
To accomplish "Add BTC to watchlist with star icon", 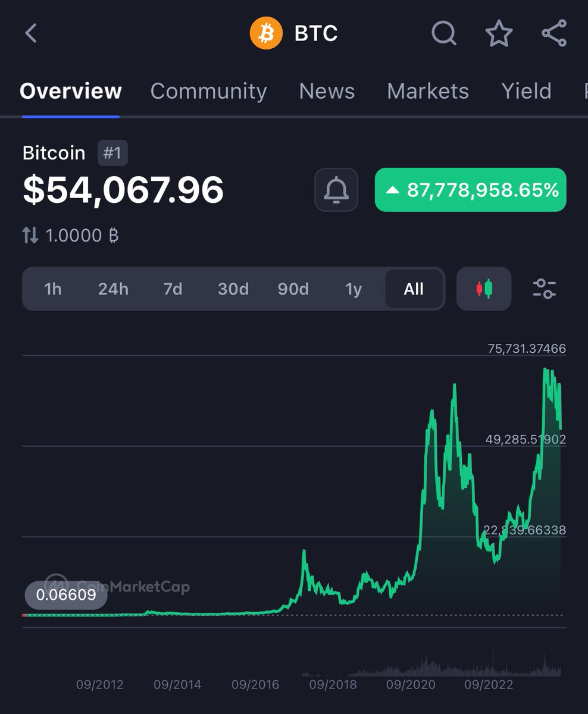I will [x=499, y=33].
